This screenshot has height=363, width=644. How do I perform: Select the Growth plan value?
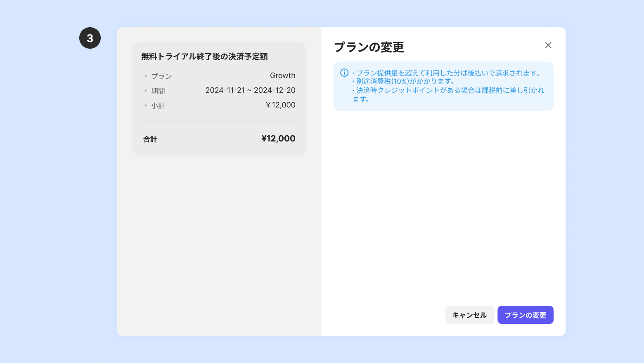[x=283, y=75]
